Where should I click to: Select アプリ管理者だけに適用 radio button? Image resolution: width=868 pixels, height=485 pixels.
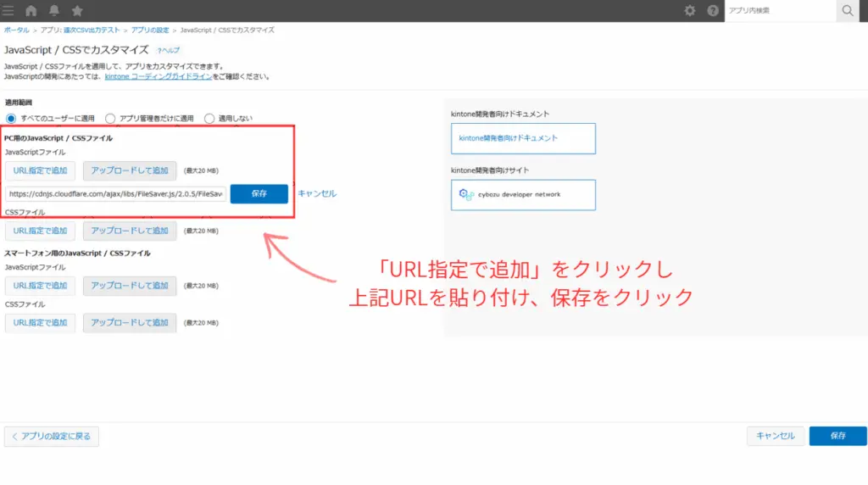[110, 119]
